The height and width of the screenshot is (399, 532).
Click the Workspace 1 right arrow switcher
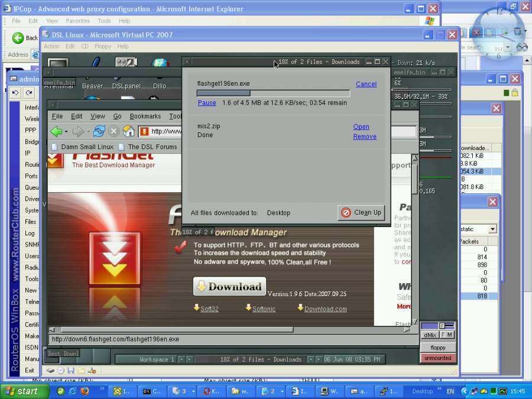[x=188, y=359]
